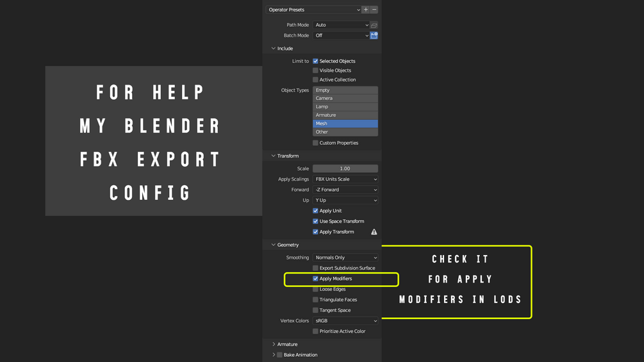
Task: Collapse the Transform section
Action: [274, 156]
